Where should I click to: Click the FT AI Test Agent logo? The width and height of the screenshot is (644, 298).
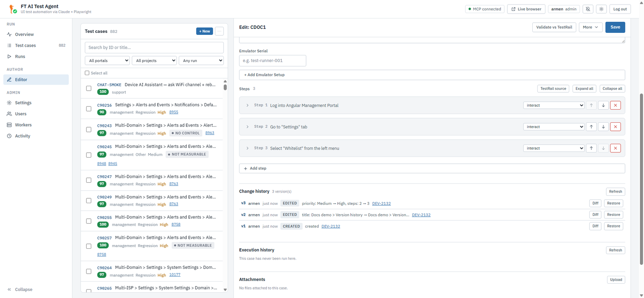coord(13,9)
